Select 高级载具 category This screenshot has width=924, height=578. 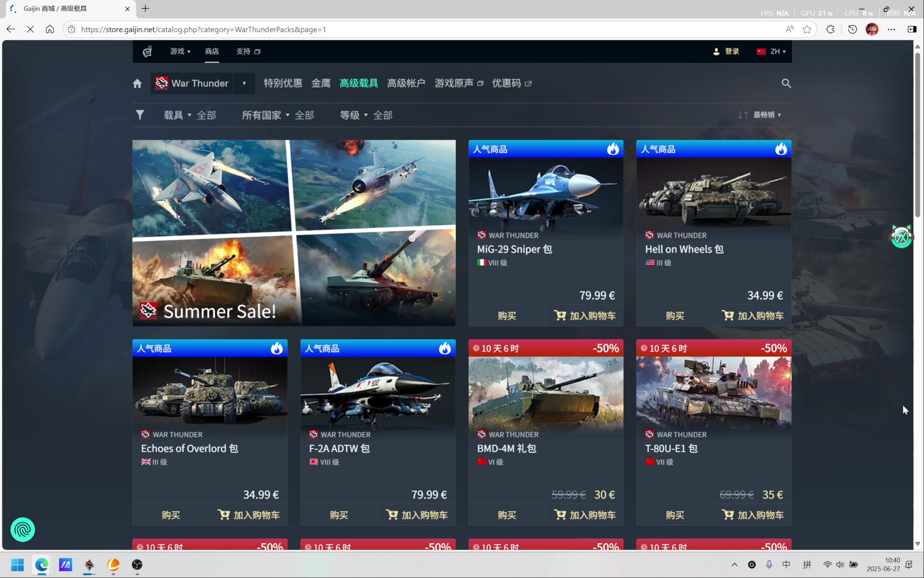359,83
